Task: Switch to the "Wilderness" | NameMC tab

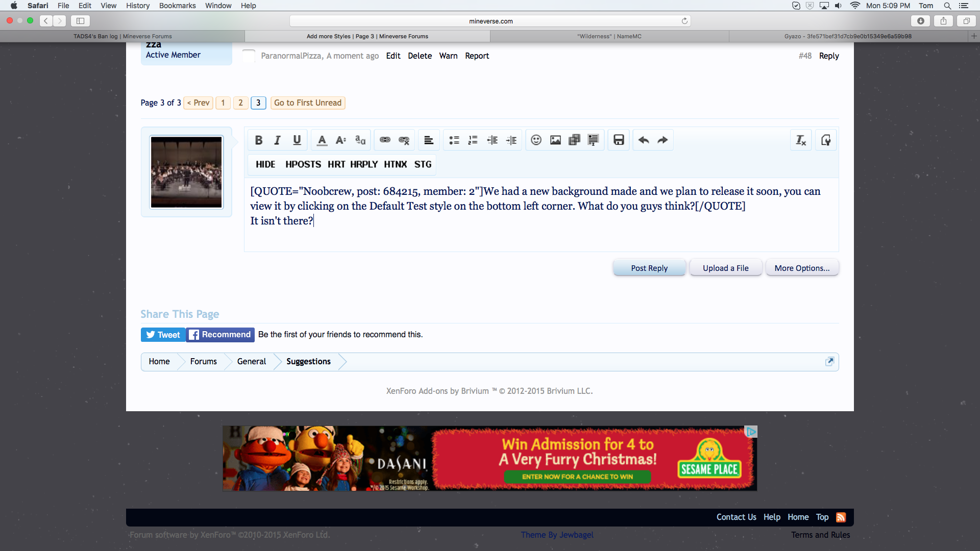Action: [x=609, y=36]
